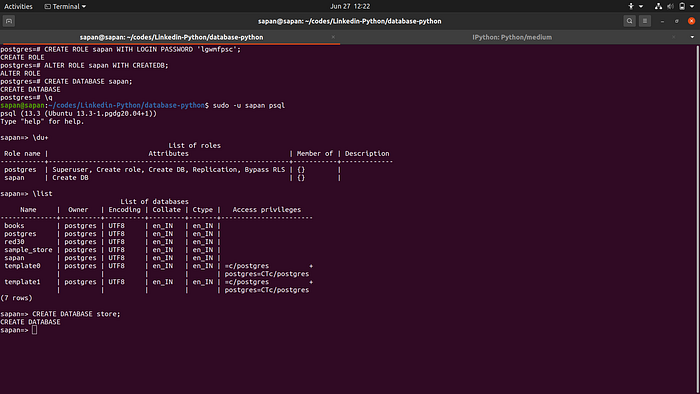The image size is (700, 394).
Task: Click 'Create DB' attribute for sapan role
Action: tap(70, 177)
